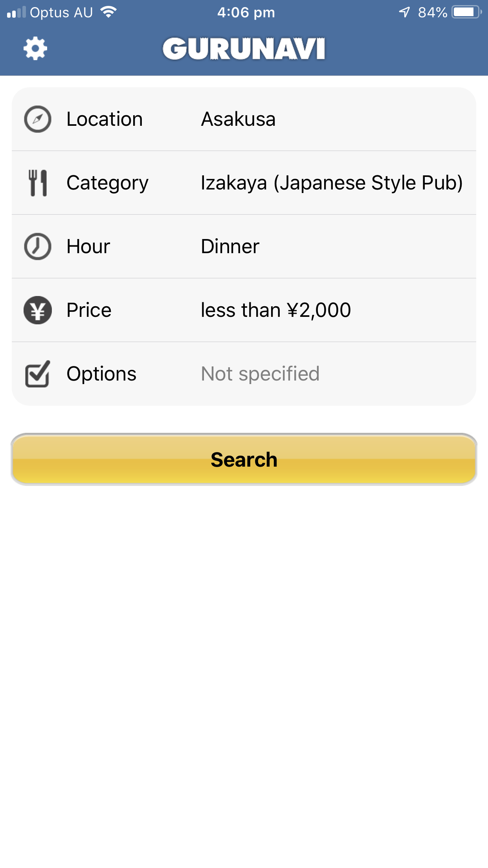488x868 pixels.
Task: Select the Category row label
Action: pyautogui.click(x=107, y=183)
